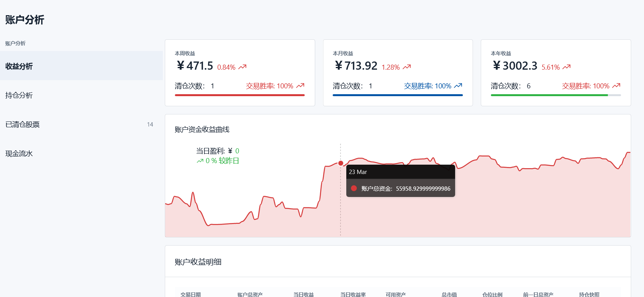The height and width of the screenshot is (297, 644).
Task: Click the blue trend arrow after 本月收益 交易胜率
Action: (458, 86)
